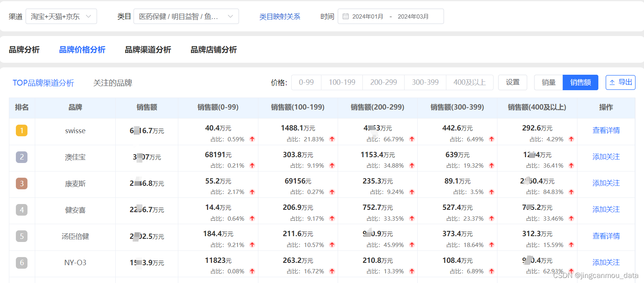Viewport: 644px width, 283px height.
Task: Switch to 品牌渠道分析 tab
Action: [x=148, y=50]
